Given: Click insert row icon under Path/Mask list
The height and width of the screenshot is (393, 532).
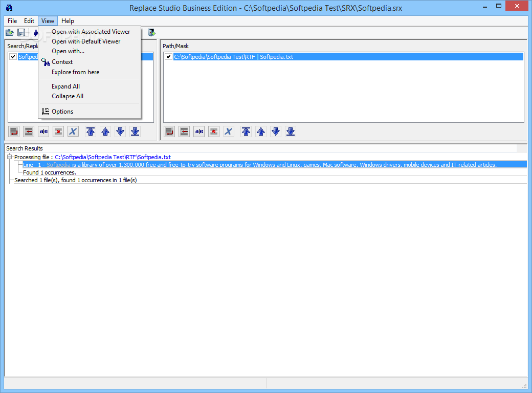Looking at the screenshot, I should point(184,132).
